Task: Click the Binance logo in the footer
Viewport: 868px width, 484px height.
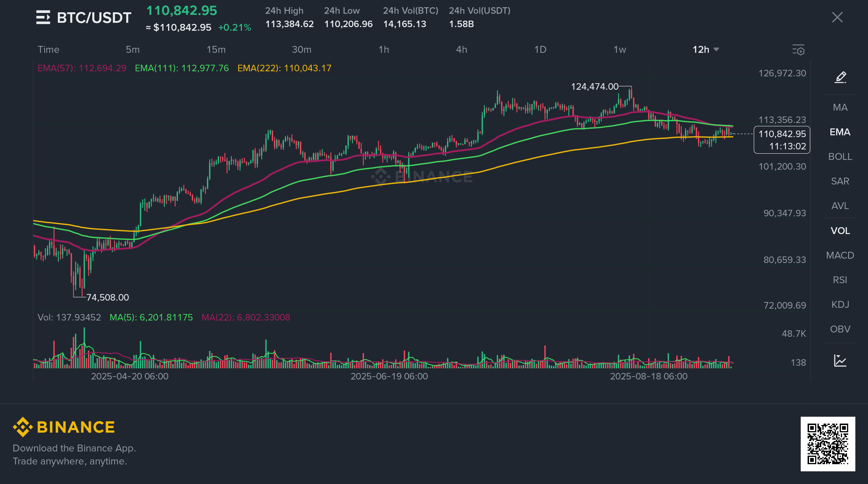Action: [x=64, y=427]
